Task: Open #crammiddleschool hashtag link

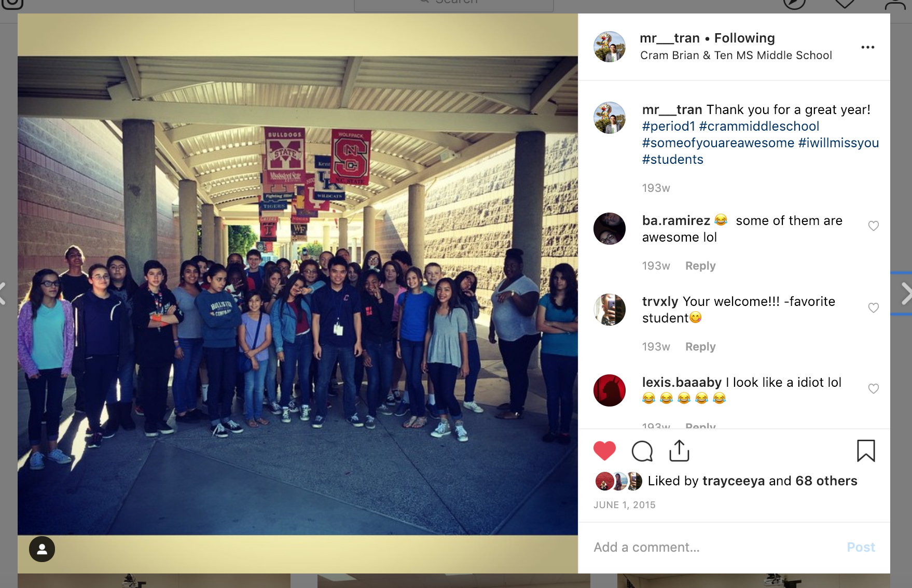Action: 759,126
